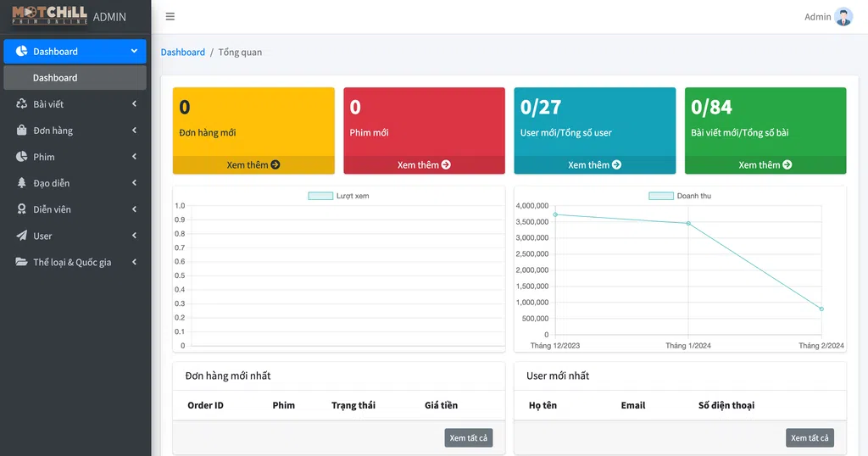The height and width of the screenshot is (456, 868).
Task: Click the MotChill logo in the sidebar
Action: coord(49,15)
